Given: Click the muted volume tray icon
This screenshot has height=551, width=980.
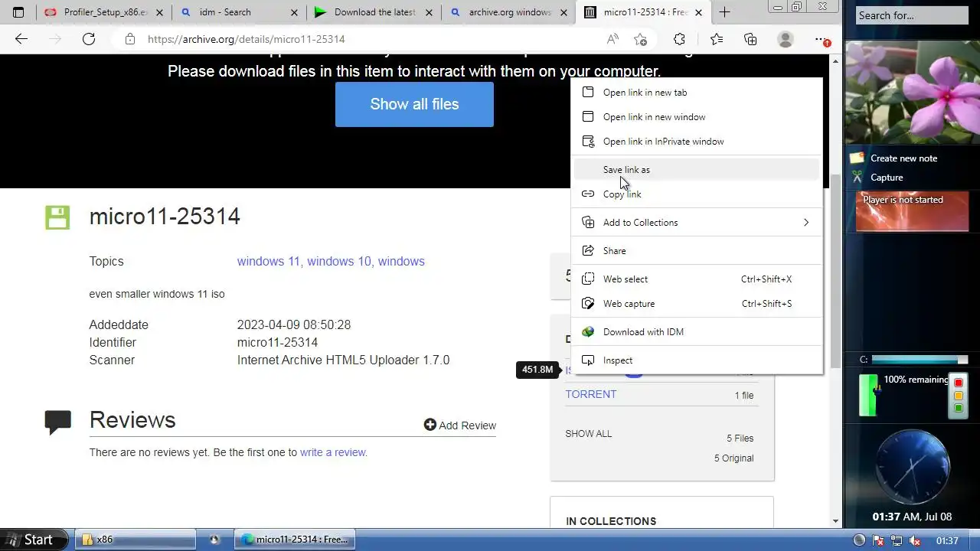Looking at the screenshot, I should [914, 540].
